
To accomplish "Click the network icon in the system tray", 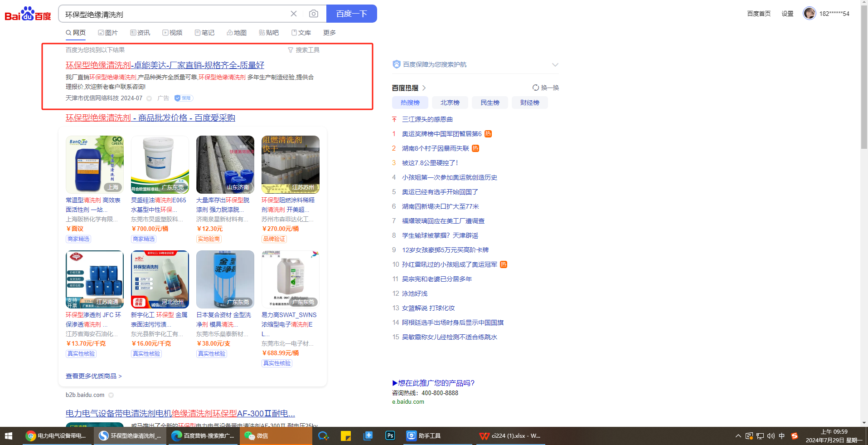I will (x=760, y=436).
